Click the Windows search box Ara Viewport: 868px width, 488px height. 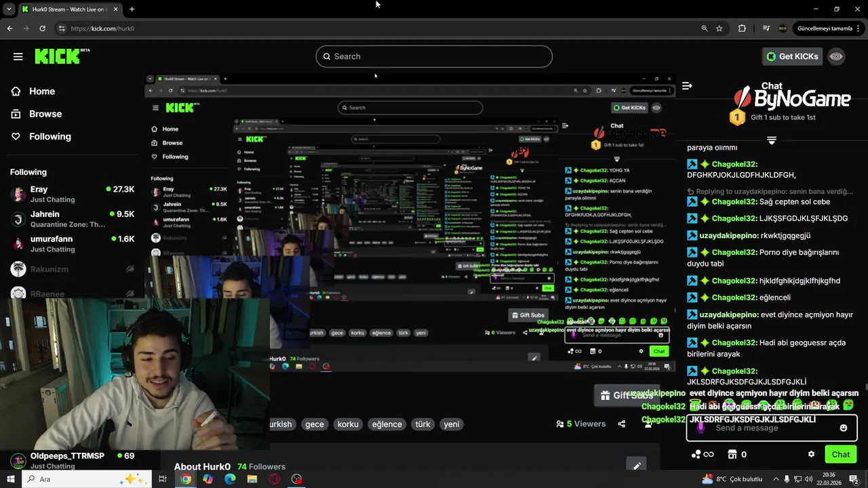(88, 479)
